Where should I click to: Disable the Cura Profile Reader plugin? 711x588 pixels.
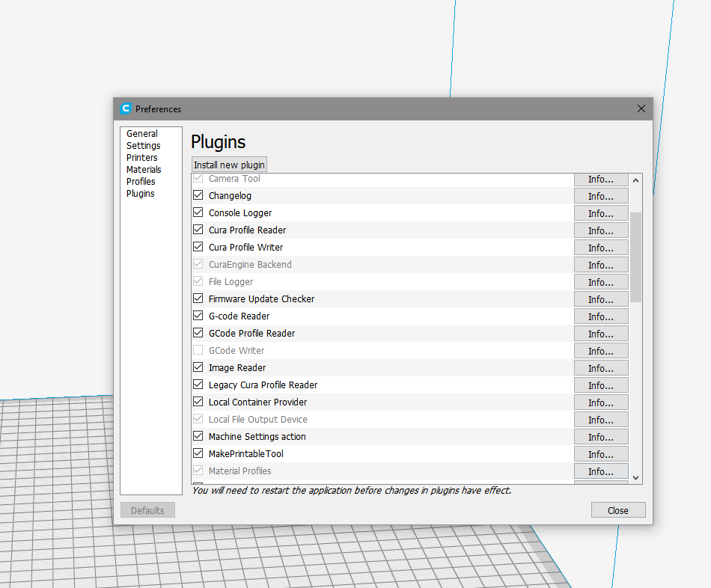[198, 230]
